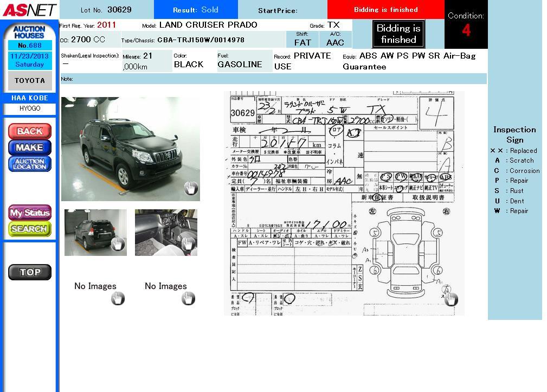Click the BACK button
The image size is (547, 392).
(30, 131)
